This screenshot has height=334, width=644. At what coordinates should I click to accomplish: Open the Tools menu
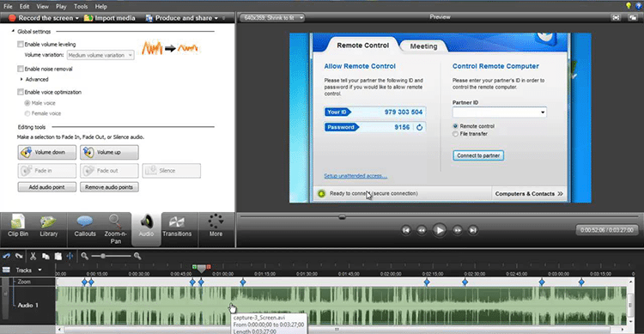point(81,6)
